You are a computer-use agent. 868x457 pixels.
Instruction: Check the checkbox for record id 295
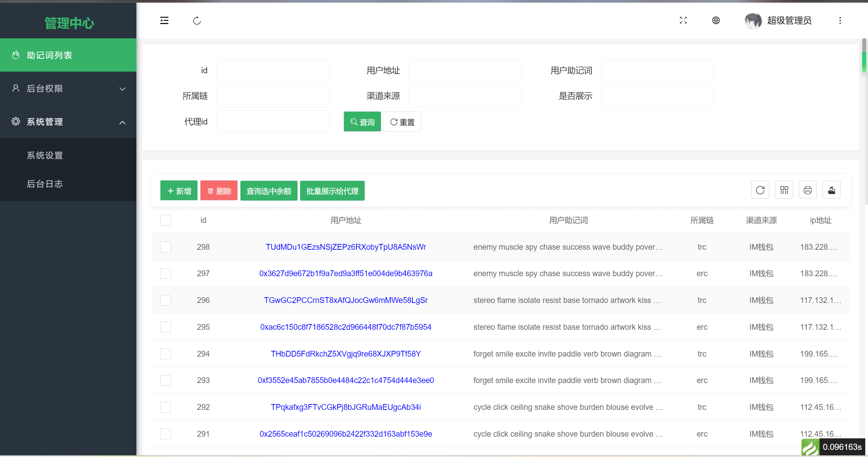165,327
